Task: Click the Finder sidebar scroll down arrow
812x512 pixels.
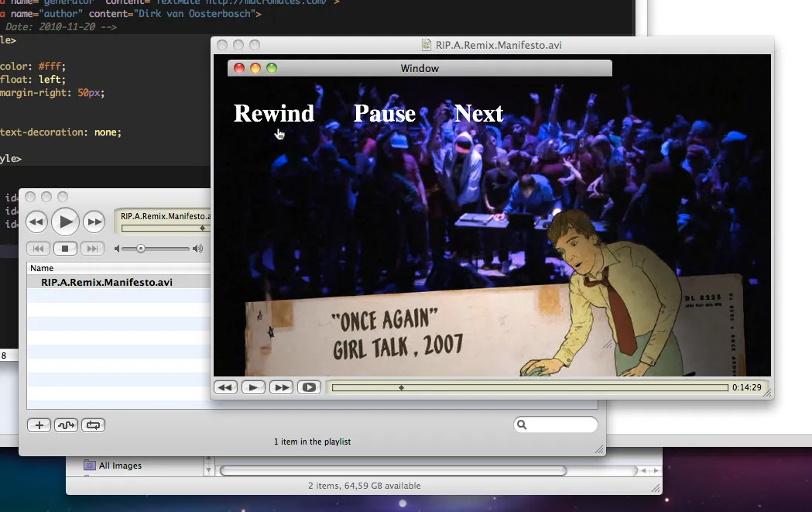Action: coord(208,470)
